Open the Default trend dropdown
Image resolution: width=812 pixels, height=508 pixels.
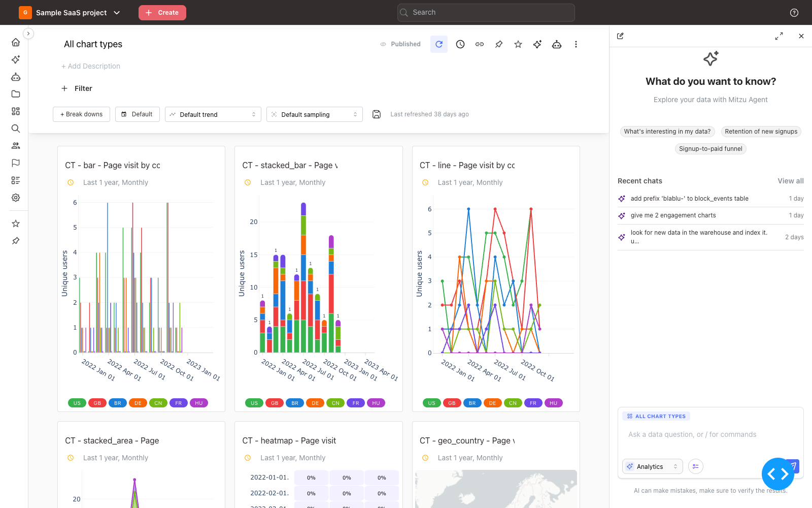(213, 114)
